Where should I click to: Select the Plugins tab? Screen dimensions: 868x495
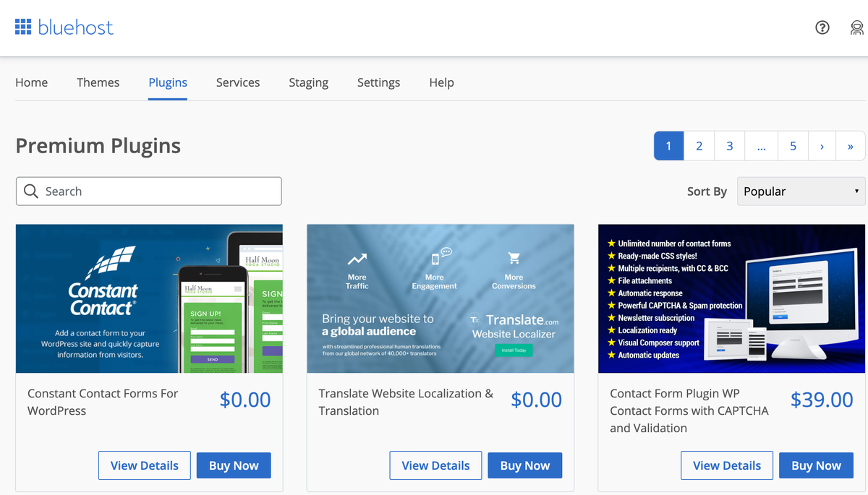(x=168, y=82)
